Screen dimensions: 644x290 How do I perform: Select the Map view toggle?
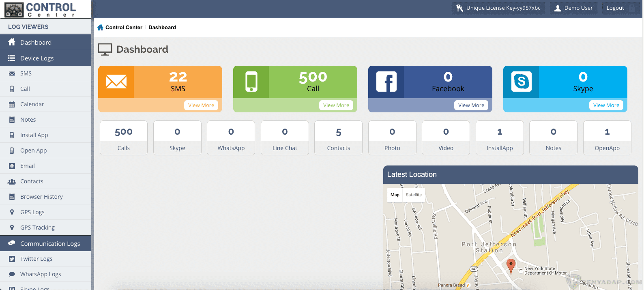point(395,195)
